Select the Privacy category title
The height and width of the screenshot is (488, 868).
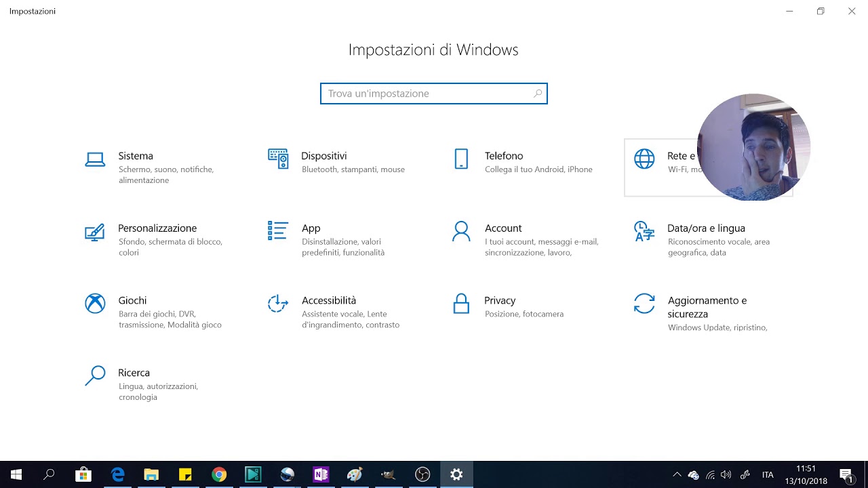point(500,300)
